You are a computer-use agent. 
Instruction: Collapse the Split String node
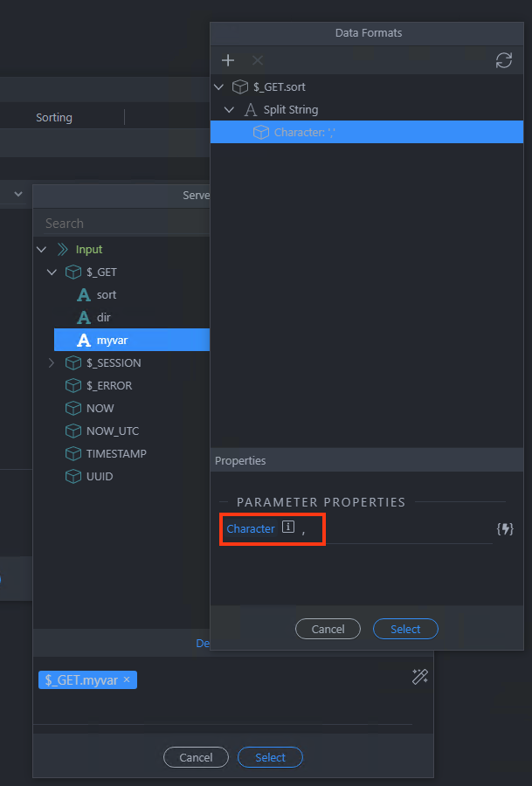pyautogui.click(x=229, y=109)
